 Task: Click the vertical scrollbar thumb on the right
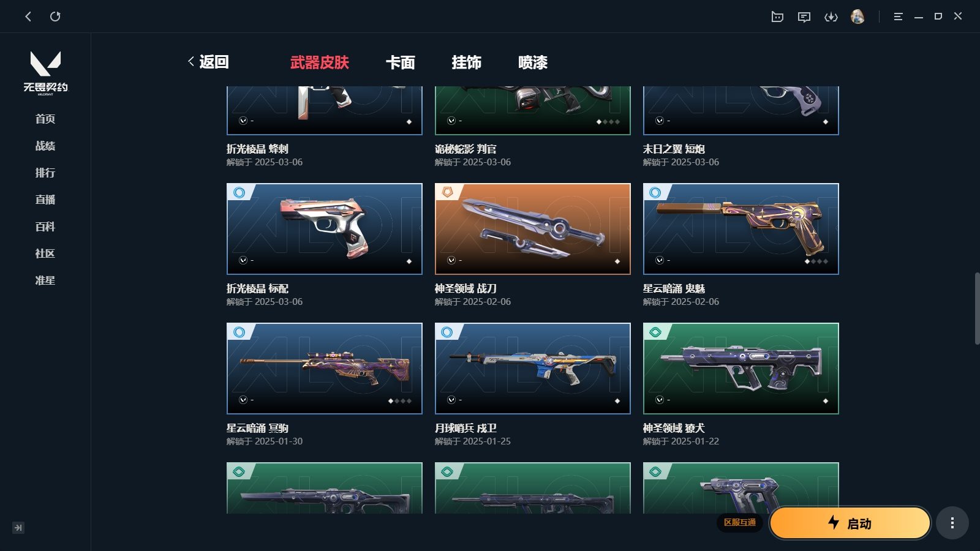coord(977,309)
